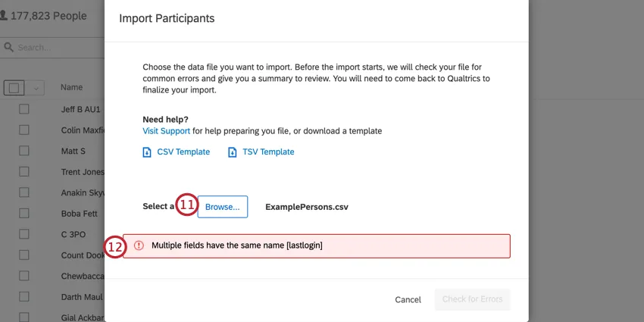The width and height of the screenshot is (644, 322).
Task: Click the TSV Template download icon
Action: point(233,152)
